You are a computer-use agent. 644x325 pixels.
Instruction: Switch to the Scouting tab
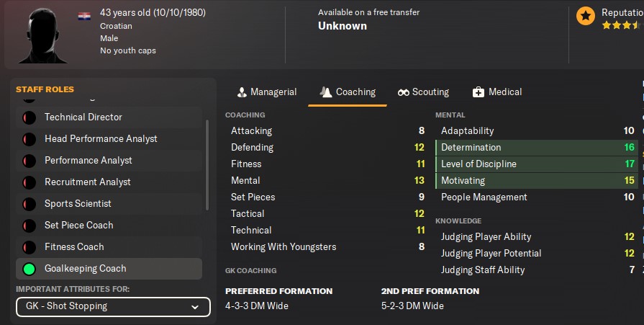[430, 92]
